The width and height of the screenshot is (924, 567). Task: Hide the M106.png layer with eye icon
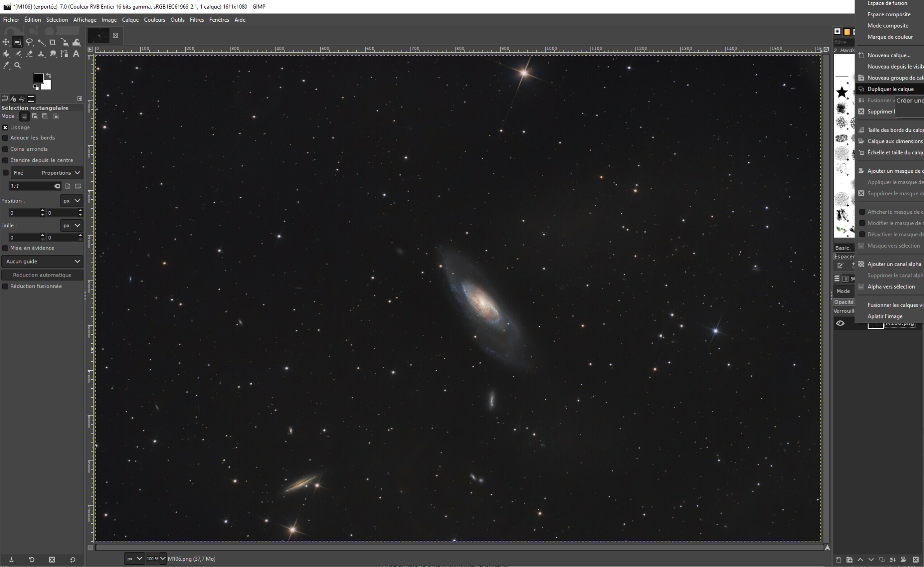pos(840,323)
